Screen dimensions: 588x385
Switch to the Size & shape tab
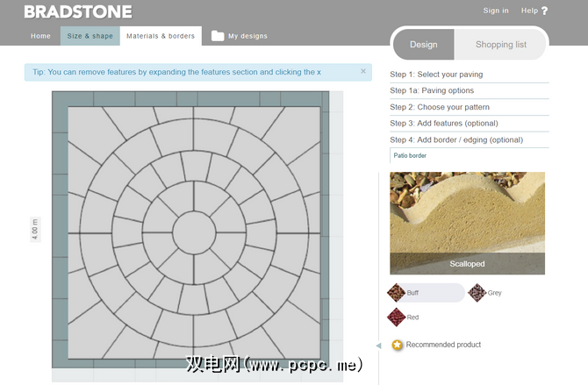coord(90,36)
